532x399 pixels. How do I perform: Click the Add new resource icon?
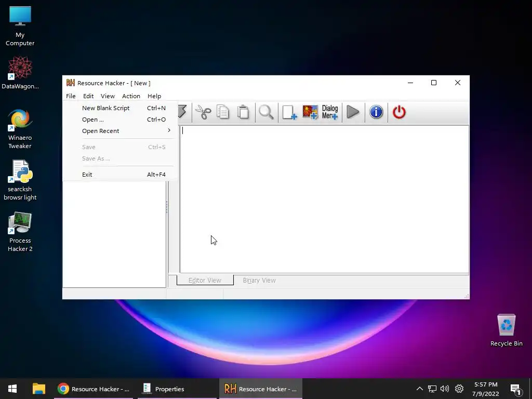click(x=289, y=112)
